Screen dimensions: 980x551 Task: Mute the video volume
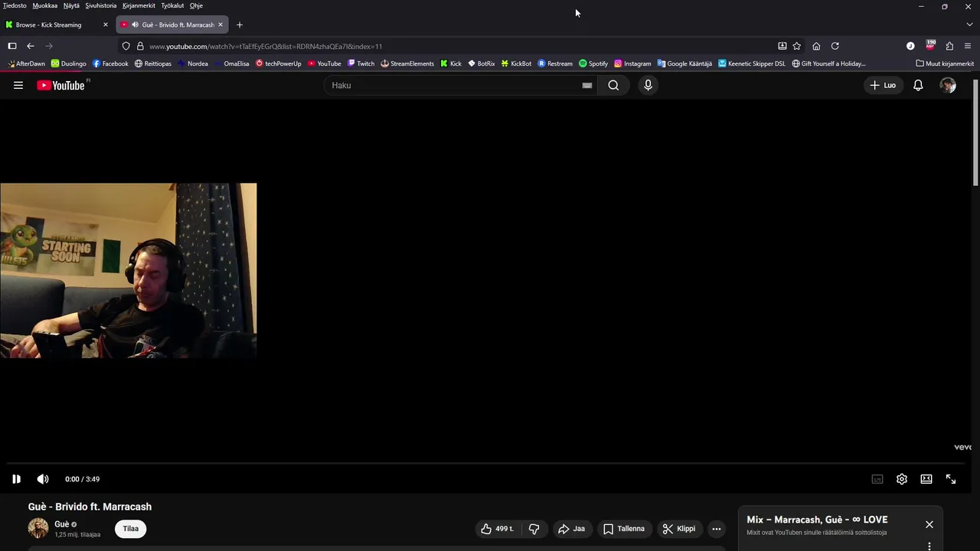point(43,479)
